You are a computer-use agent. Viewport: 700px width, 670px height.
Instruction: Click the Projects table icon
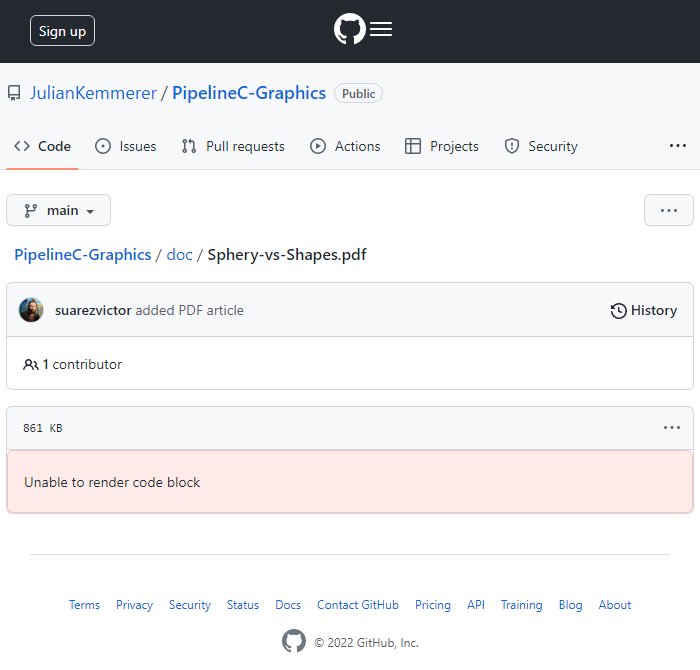coord(412,146)
